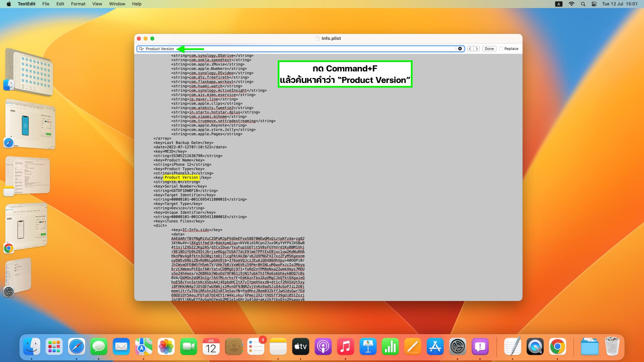Open the Help menu

point(137,4)
